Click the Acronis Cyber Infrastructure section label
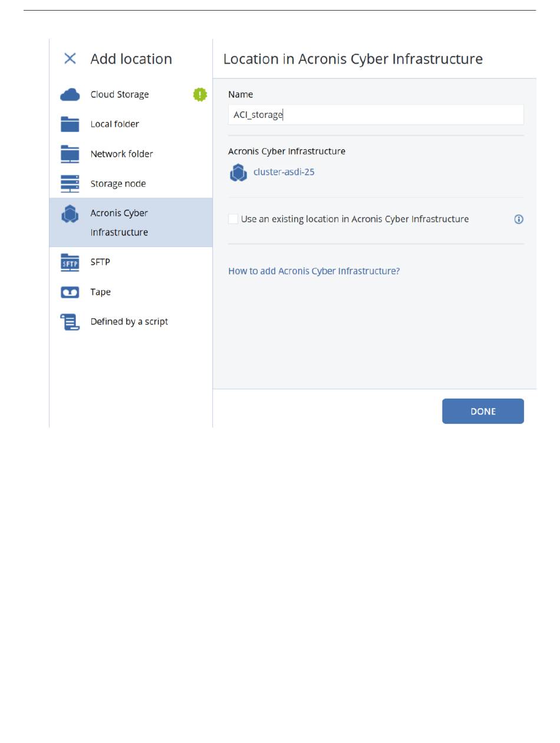This screenshot has width=560, height=743. pos(286,151)
